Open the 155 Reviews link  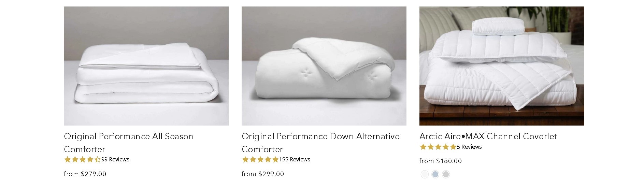pos(295,159)
